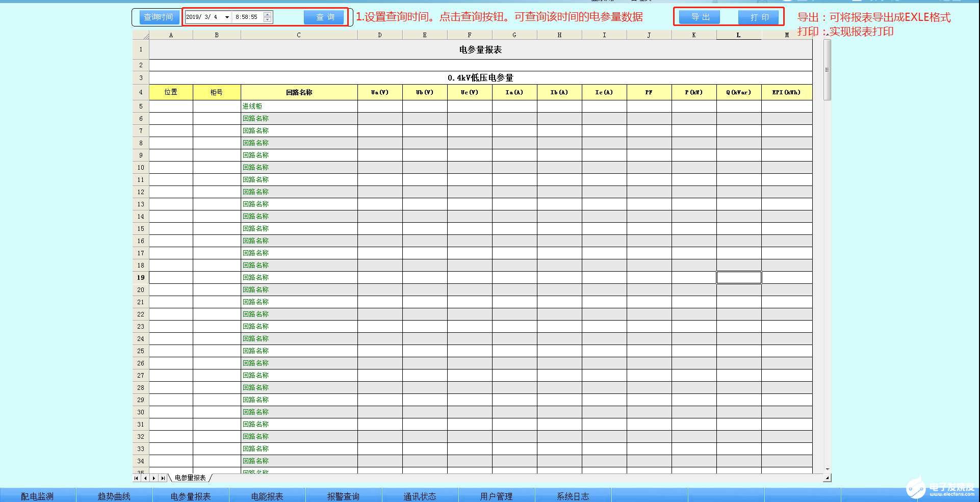Click the vertical scrollbar down arrow
Viewport: 980px width, 502px height.
tap(827, 469)
